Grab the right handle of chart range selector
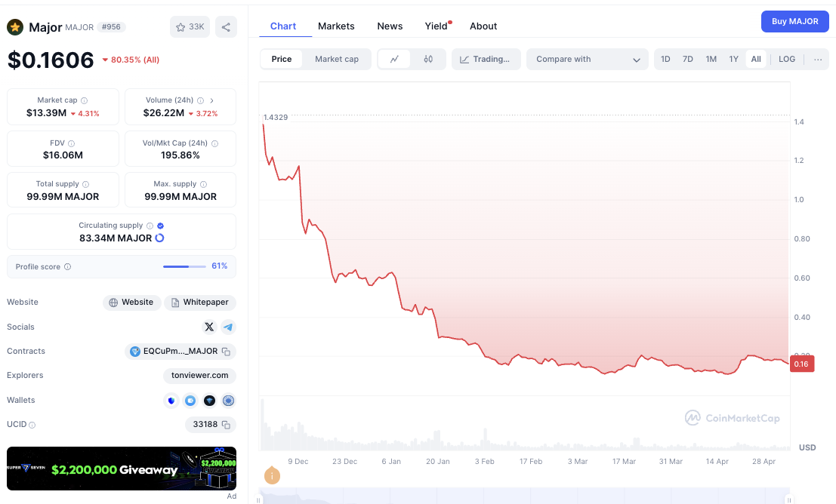 click(789, 499)
